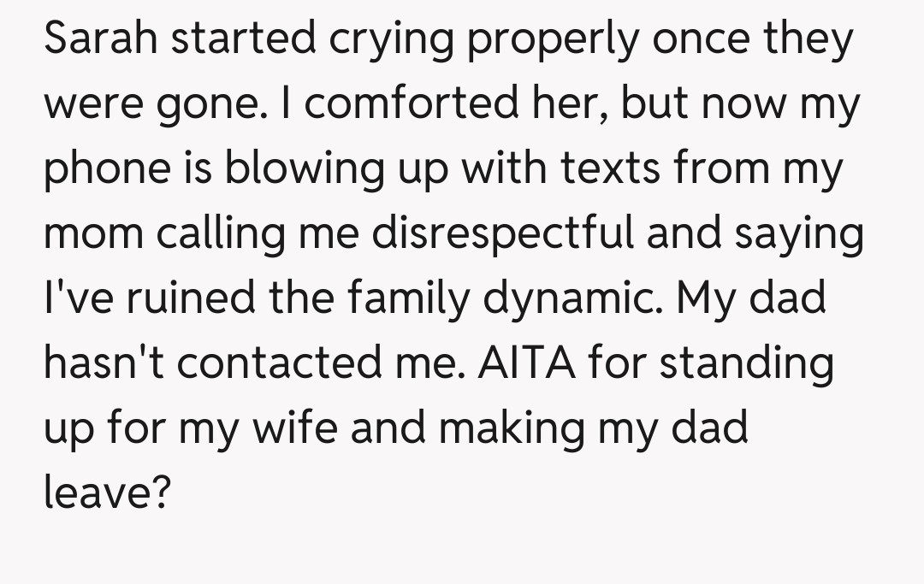
Task: Click the name "Sarah" in the text
Action: pos(94,40)
